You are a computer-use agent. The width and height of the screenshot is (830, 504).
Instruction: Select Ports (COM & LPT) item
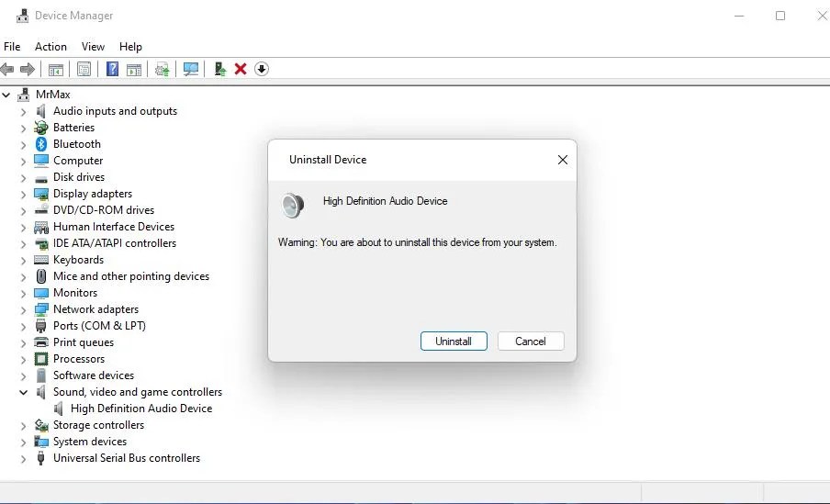tap(99, 326)
